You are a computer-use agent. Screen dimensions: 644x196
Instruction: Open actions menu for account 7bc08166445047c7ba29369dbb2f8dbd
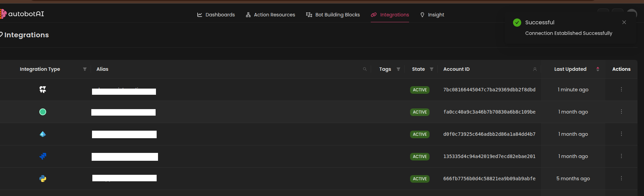coord(621,89)
